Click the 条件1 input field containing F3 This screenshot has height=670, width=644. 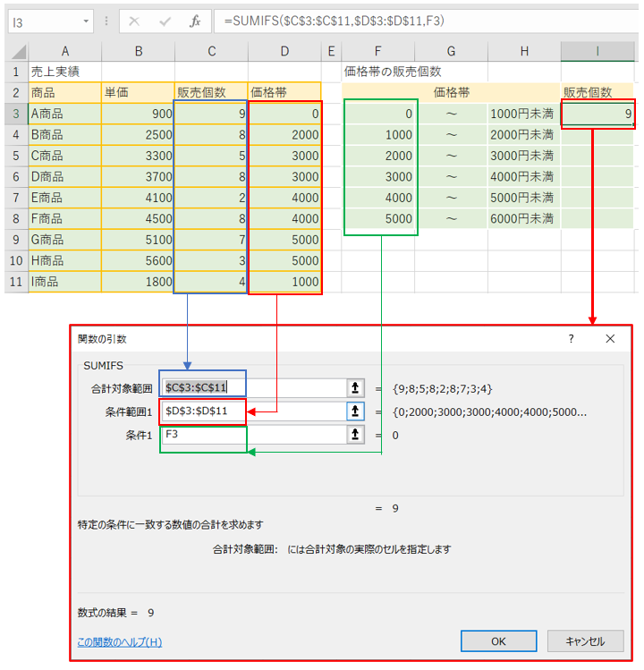pyautogui.click(x=255, y=434)
